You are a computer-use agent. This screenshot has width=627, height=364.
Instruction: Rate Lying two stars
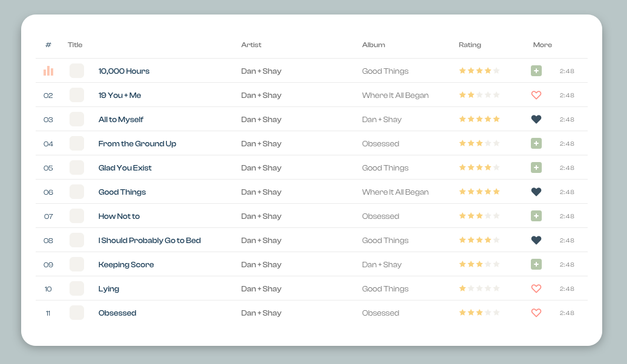pyautogui.click(x=471, y=288)
